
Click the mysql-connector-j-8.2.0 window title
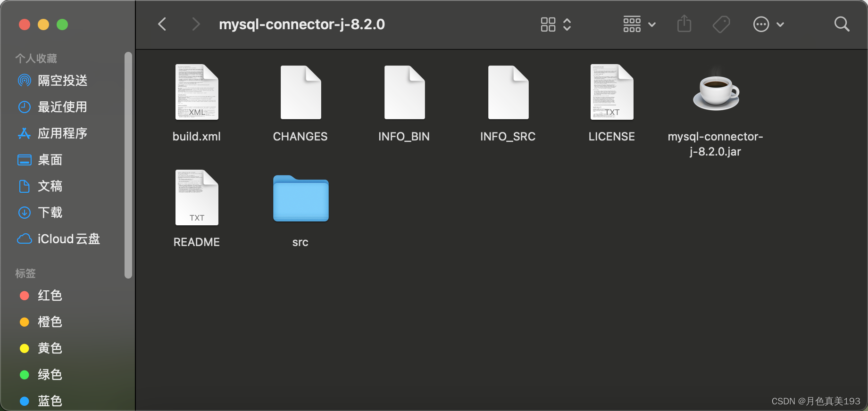click(x=302, y=24)
